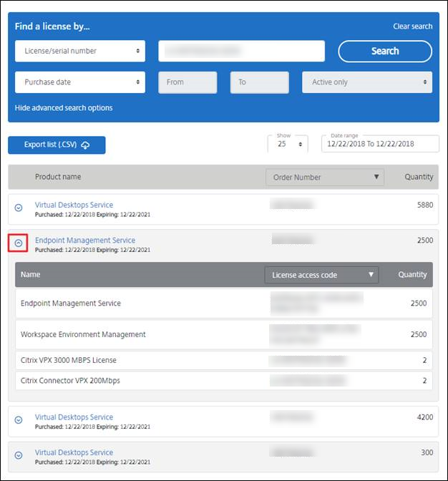Open the License access code dropdown
The width and height of the screenshot is (448, 481).
[x=321, y=274]
